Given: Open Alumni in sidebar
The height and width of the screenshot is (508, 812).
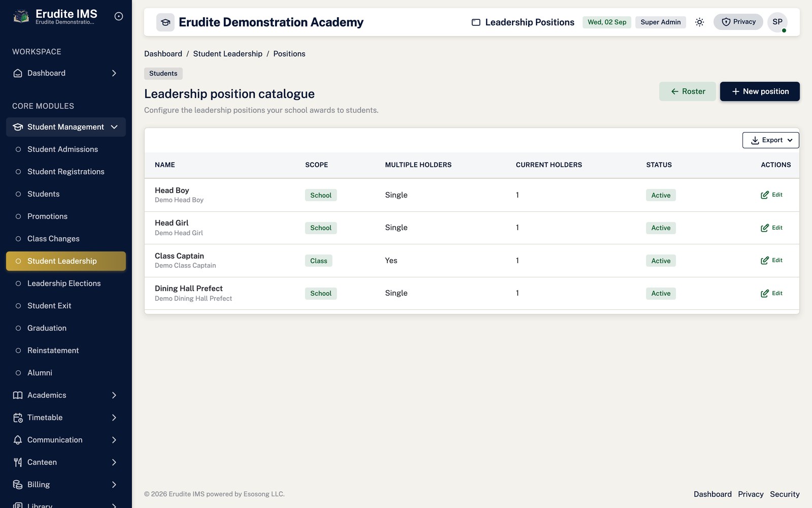Looking at the screenshot, I should coord(66,373).
